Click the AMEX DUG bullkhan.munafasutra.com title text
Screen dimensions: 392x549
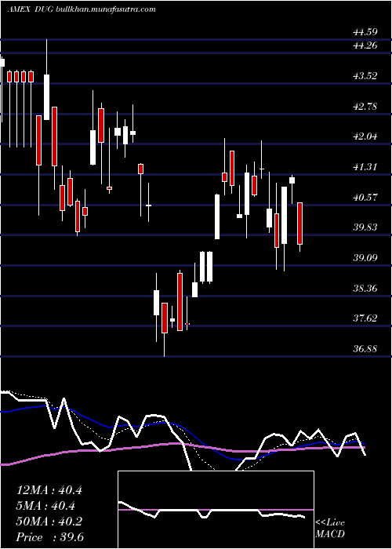pos(82,9)
